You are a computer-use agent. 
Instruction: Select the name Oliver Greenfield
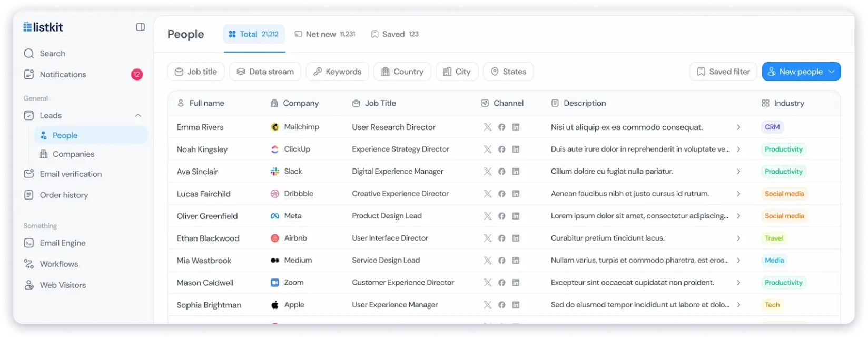[x=207, y=216]
